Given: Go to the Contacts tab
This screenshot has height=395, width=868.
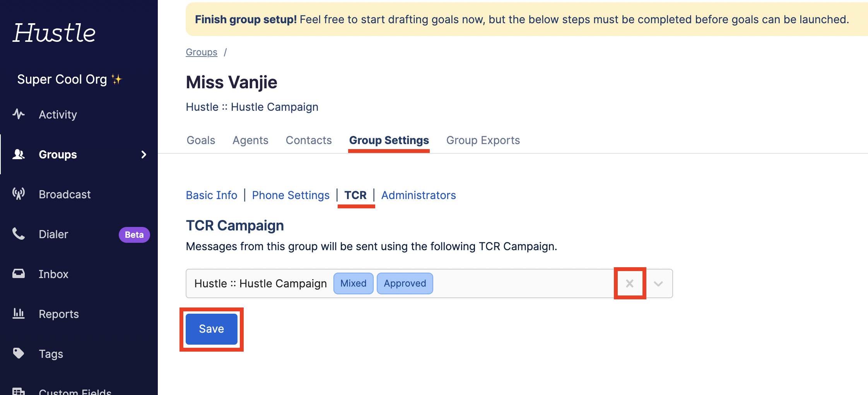Looking at the screenshot, I should [x=309, y=140].
